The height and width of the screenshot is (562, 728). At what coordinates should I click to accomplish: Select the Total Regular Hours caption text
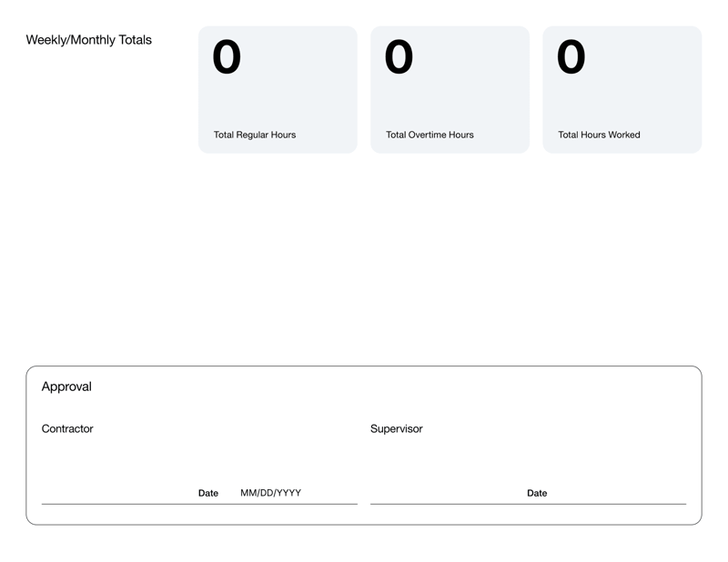coord(254,135)
